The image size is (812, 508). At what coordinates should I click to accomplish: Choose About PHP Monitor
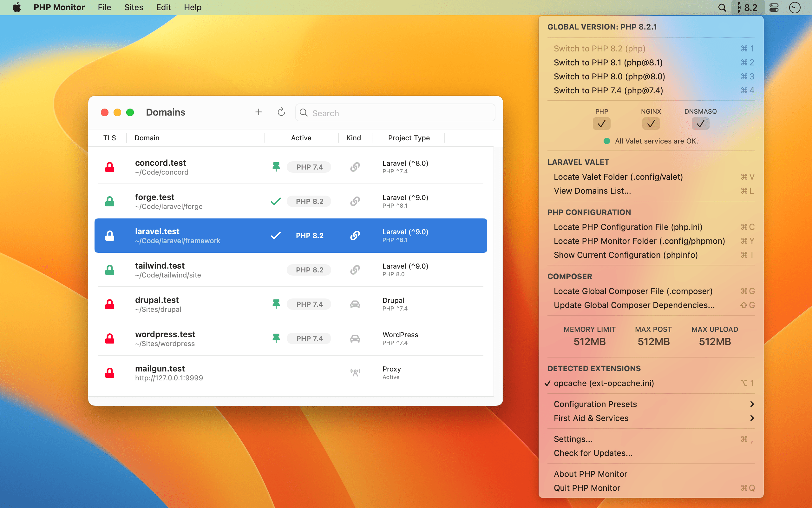click(651, 474)
